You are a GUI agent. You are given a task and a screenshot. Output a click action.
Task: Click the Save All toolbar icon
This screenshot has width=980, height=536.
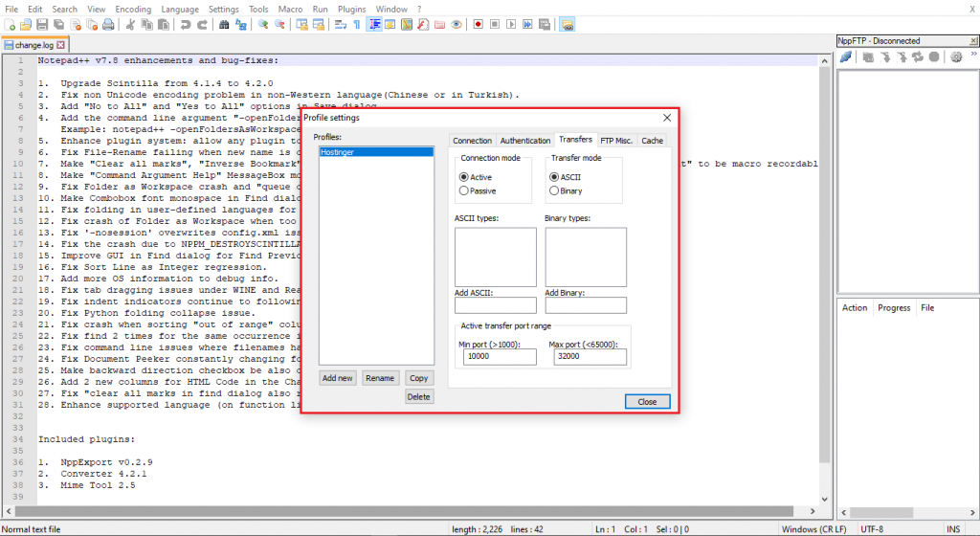pos(58,24)
